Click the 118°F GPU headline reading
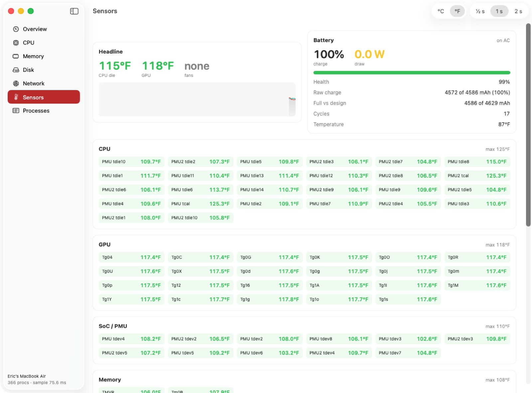This screenshot has height=393, width=532. 158,66
